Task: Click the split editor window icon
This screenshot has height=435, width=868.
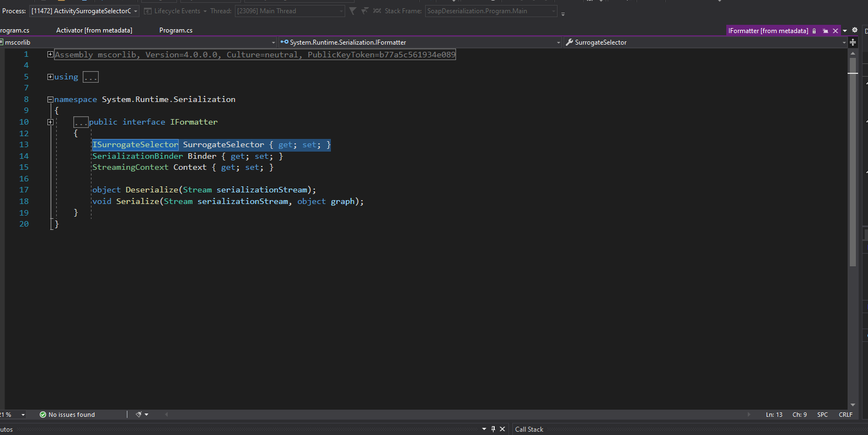Action: (x=853, y=42)
